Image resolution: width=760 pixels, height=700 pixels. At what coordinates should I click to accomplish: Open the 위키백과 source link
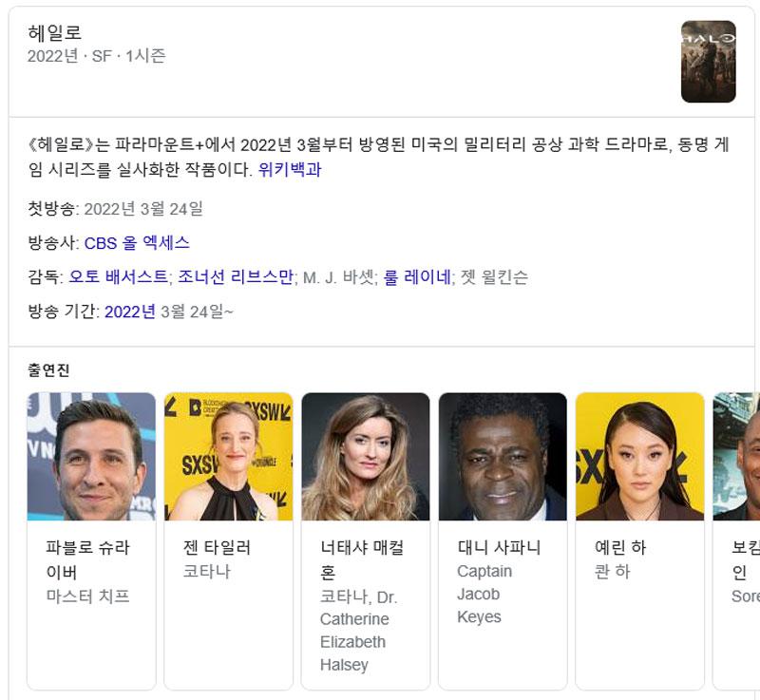[x=290, y=170]
